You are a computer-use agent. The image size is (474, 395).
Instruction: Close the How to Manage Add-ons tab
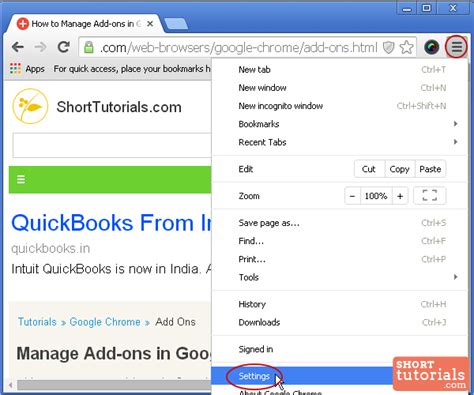(150, 24)
